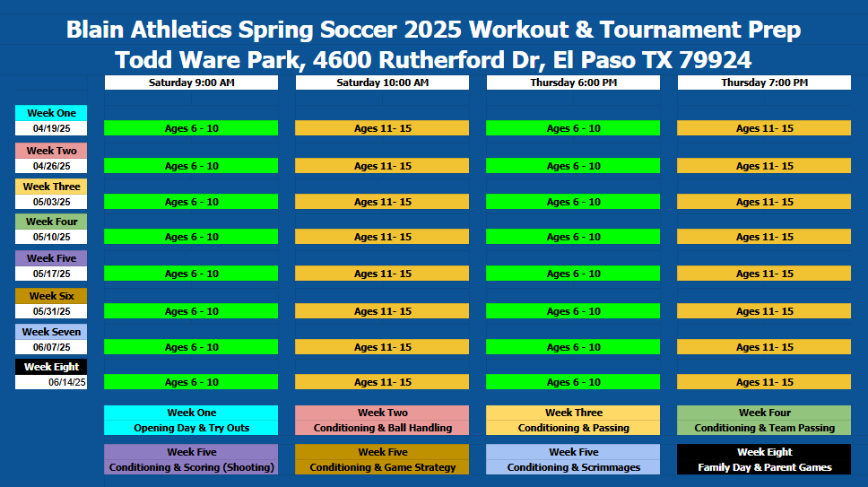Click the Conditioning & Passing legend cell
Viewport: 868px width, 487px height.
click(x=573, y=428)
